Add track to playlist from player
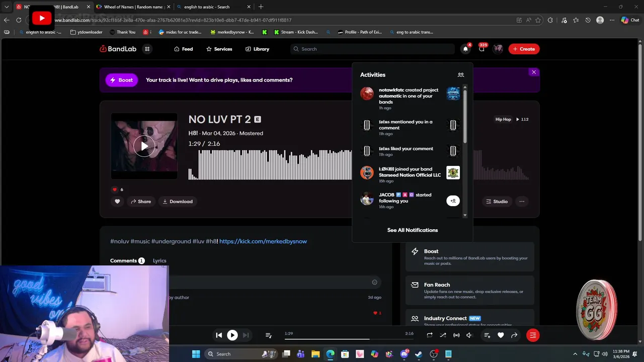Image resolution: width=644 pixels, height=362 pixels. 487,335
